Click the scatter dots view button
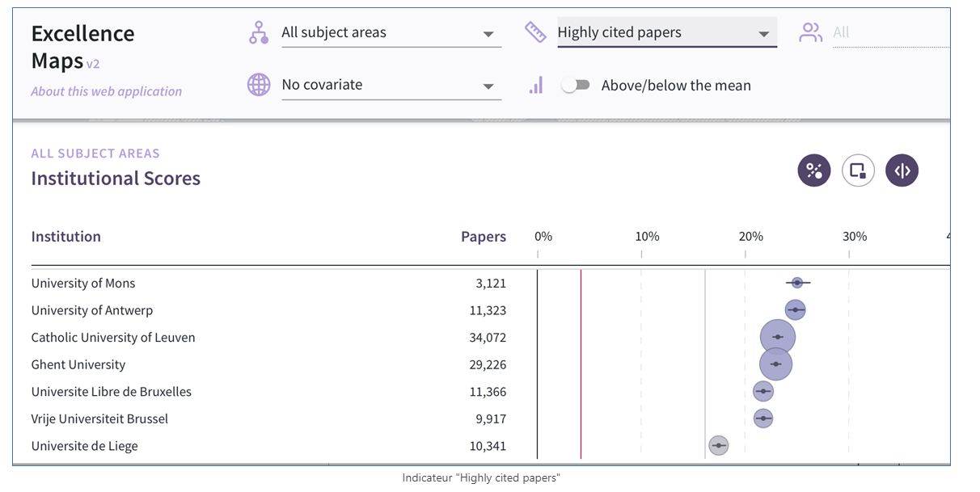This screenshot has height=492, width=980. click(814, 170)
